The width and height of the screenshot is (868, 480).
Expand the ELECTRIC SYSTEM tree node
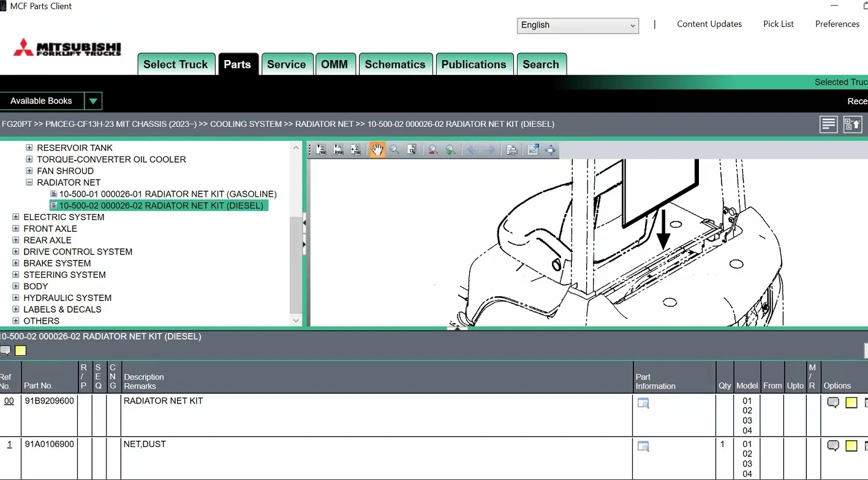16,217
